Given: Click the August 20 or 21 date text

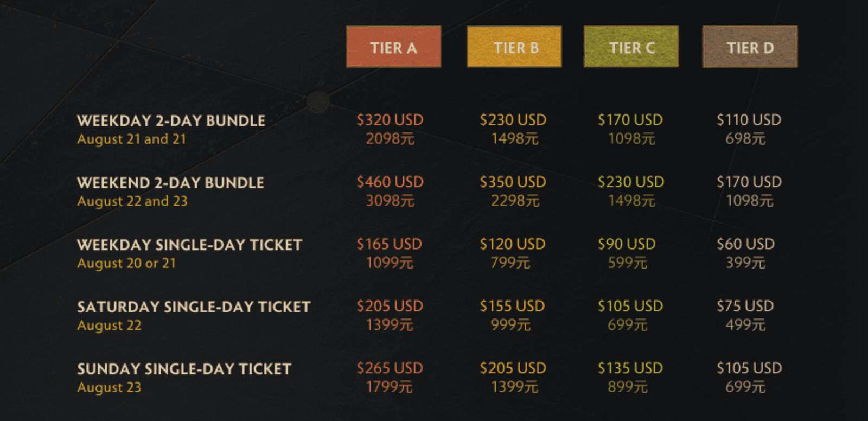Looking at the screenshot, I should click(x=126, y=263).
